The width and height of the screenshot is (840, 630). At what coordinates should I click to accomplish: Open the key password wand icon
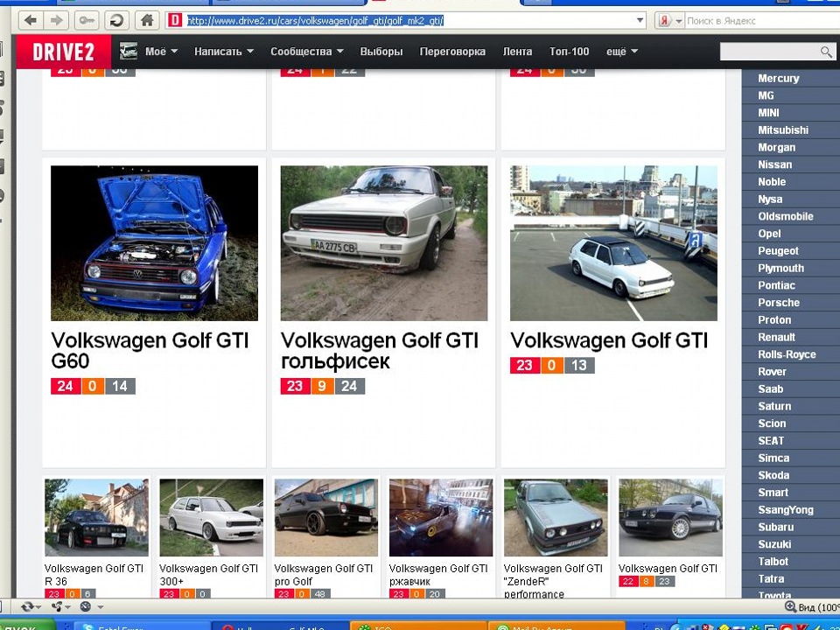tap(87, 20)
